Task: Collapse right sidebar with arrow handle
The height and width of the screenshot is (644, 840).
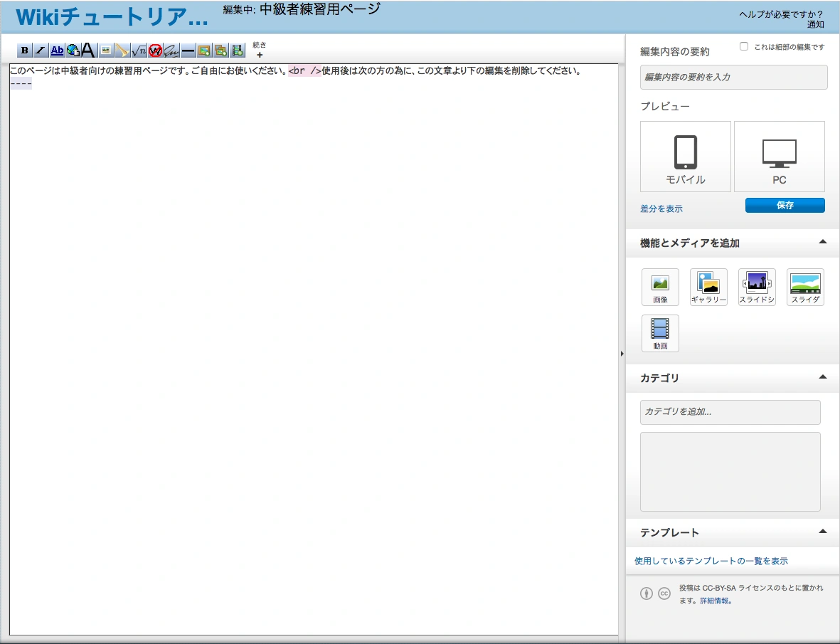Action: [x=622, y=354]
